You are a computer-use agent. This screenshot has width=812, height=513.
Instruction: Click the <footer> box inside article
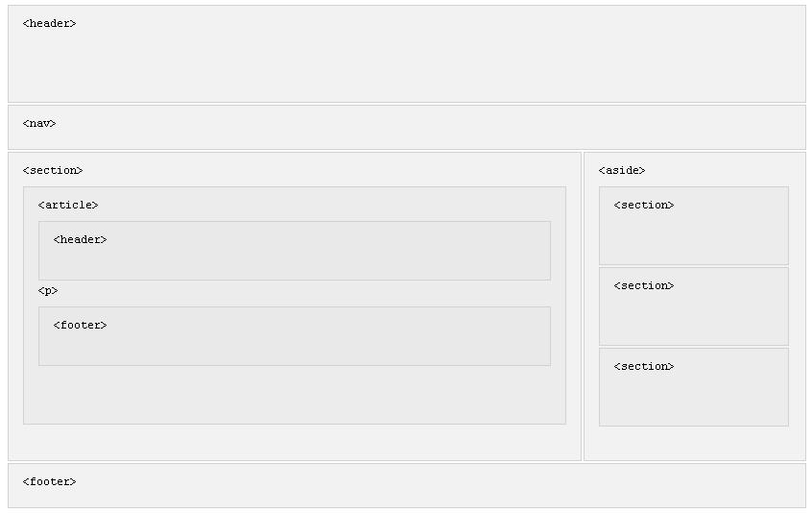(x=294, y=336)
